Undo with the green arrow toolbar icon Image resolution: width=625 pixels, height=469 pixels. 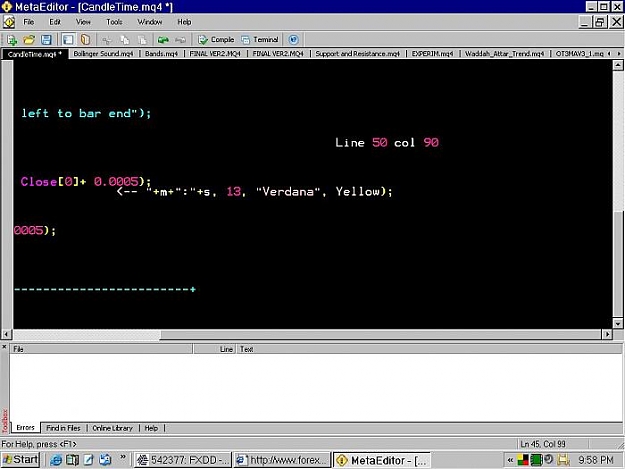163,39
